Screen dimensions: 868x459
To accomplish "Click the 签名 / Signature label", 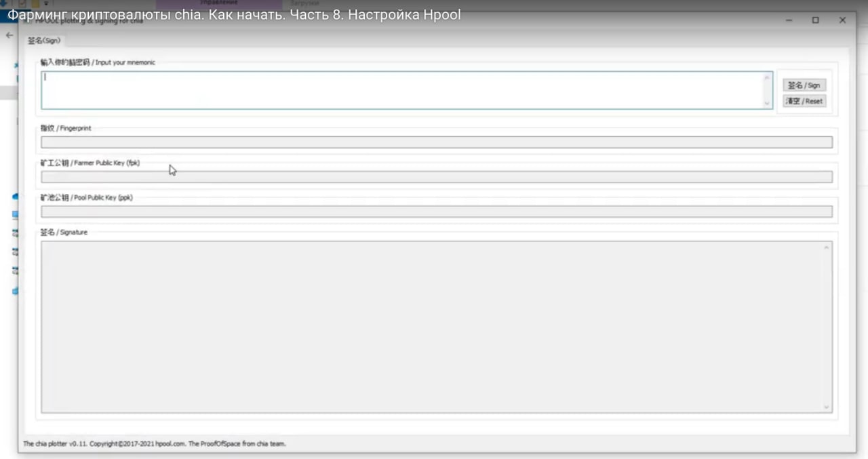I will [64, 233].
